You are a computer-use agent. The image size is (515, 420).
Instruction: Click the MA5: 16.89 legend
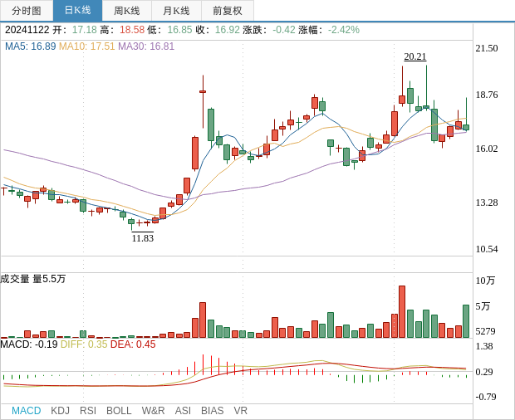[30, 46]
